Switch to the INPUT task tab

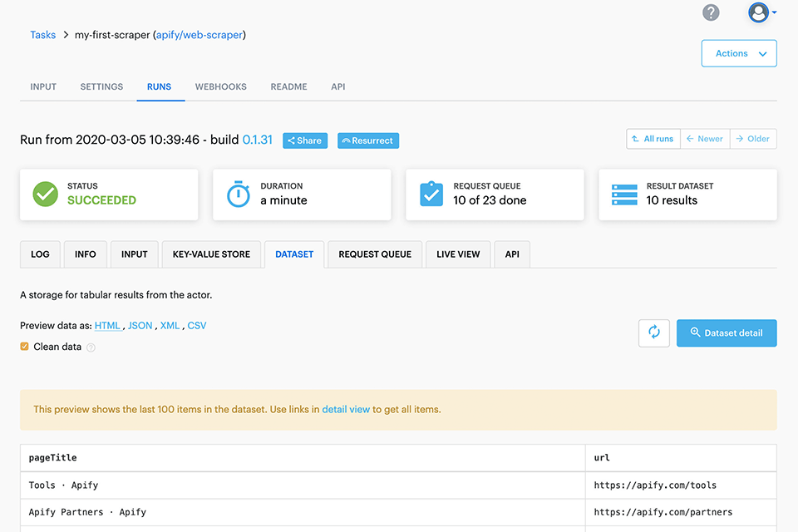coord(43,86)
